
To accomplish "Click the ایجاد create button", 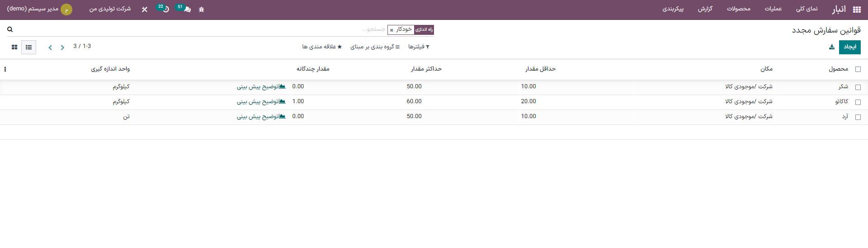I will point(850,47).
